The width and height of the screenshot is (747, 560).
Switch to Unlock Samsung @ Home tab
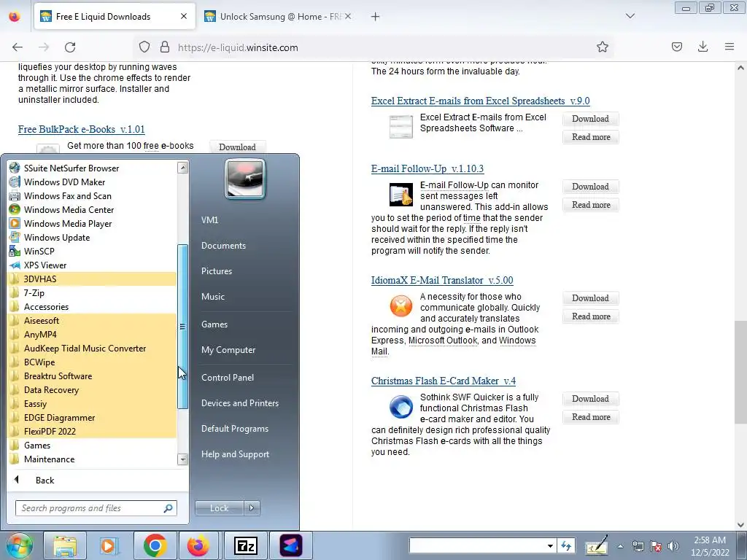click(x=278, y=17)
